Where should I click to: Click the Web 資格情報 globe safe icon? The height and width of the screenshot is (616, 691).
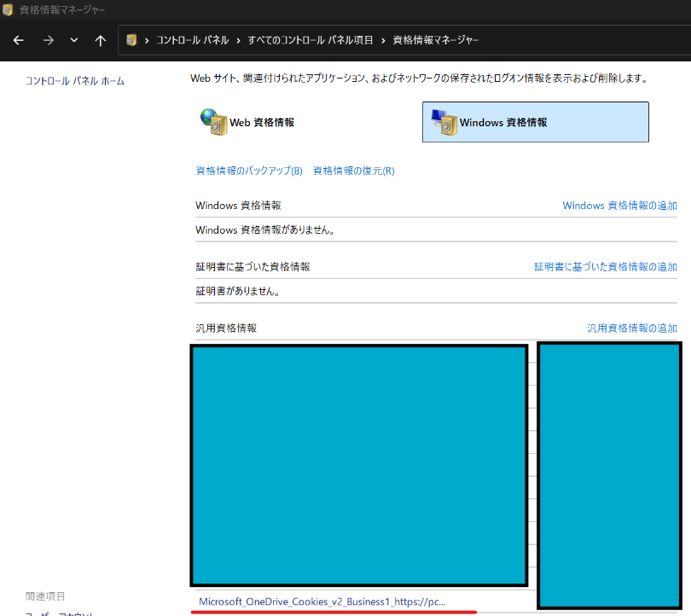[214, 122]
